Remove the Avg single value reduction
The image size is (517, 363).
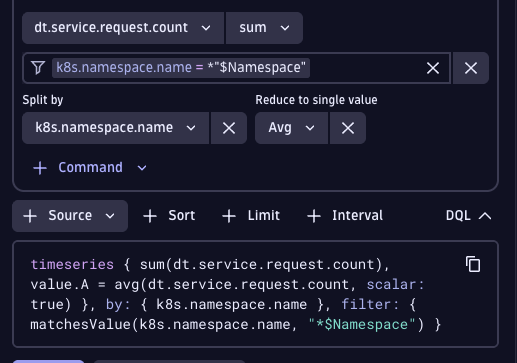[x=348, y=128]
